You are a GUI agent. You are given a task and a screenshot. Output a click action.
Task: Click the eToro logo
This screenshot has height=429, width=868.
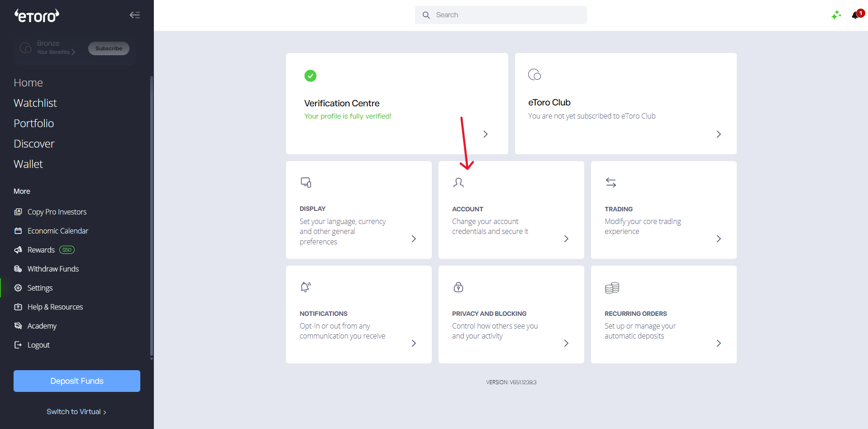coord(37,16)
